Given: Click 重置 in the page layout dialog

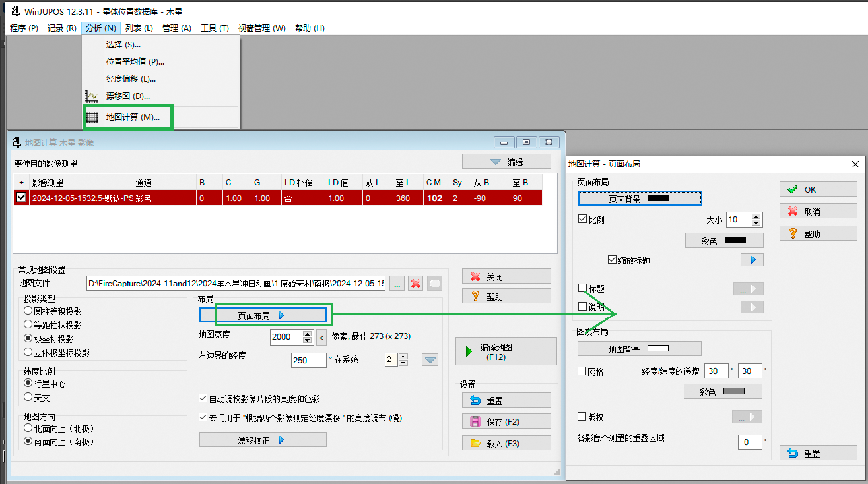Looking at the screenshot, I should pos(818,454).
